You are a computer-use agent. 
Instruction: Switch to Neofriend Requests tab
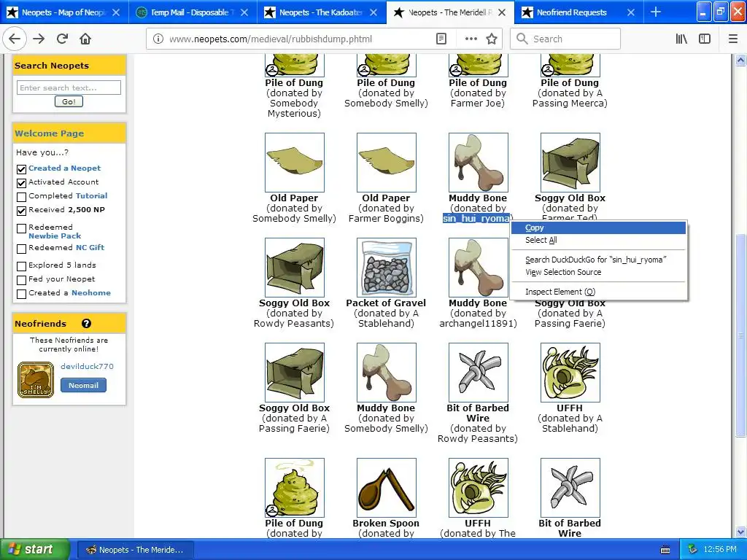(x=578, y=12)
